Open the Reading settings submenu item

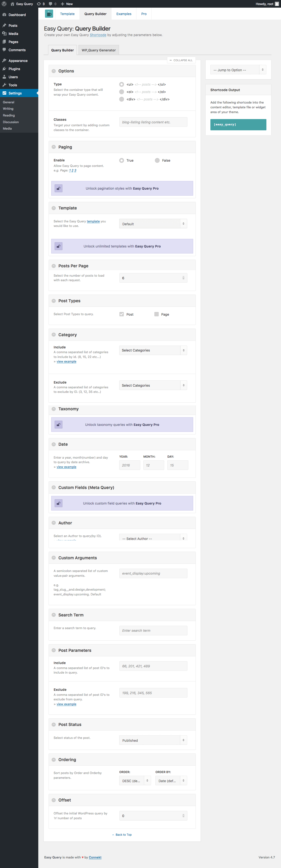pyautogui.click(x=9, y=115)
